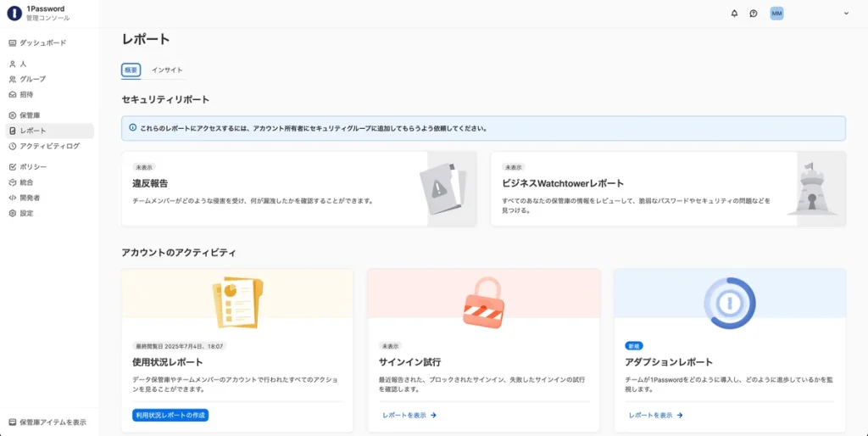Viewport: 868px width, 436px height.
Task: Click the 1Password logo icon
Action: pos(14,13)
